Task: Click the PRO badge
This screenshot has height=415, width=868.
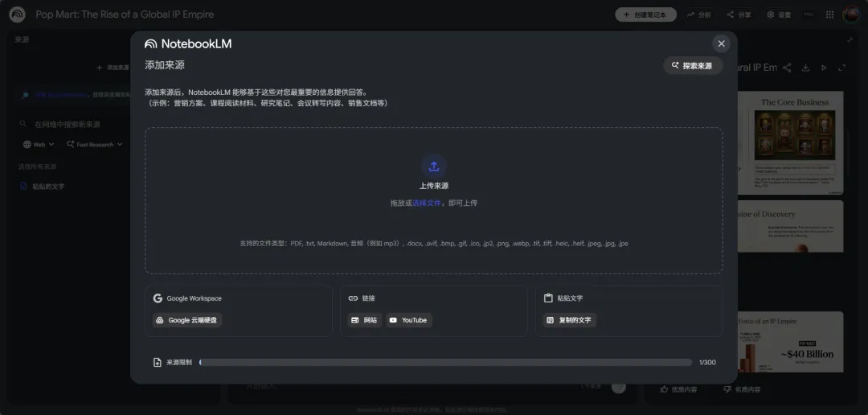Action: (809, 15)
